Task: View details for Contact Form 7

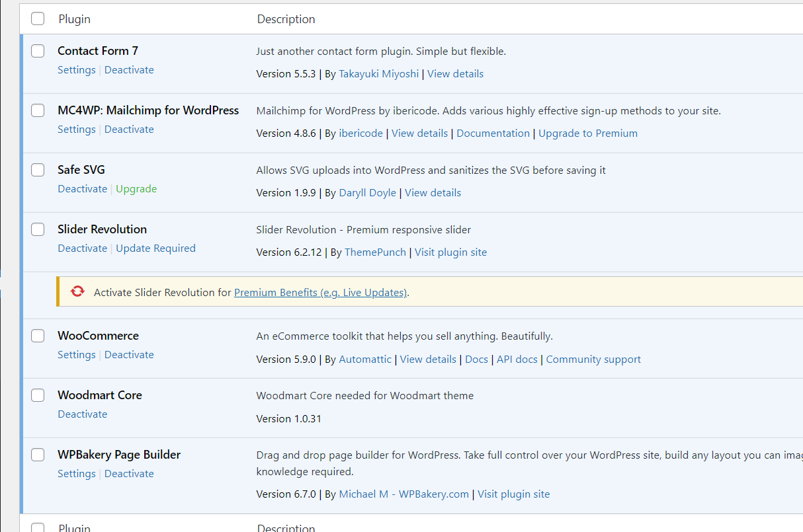Action: pos(455,74)
